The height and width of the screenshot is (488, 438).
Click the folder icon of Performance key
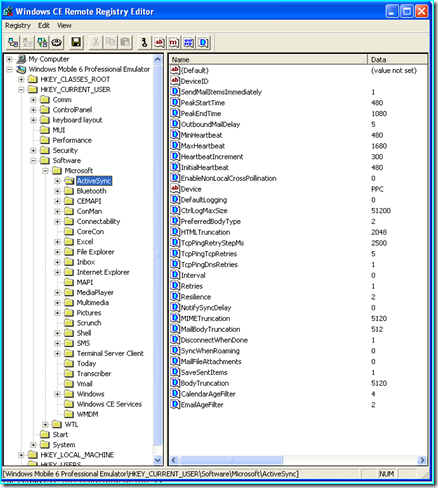point(45,140)
